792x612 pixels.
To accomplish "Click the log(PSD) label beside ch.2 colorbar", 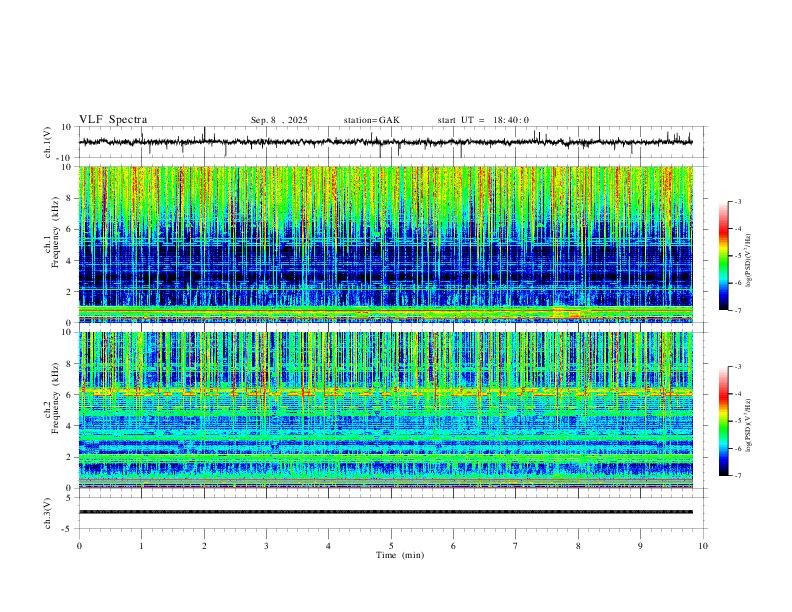I will click(x=749, y=425).
